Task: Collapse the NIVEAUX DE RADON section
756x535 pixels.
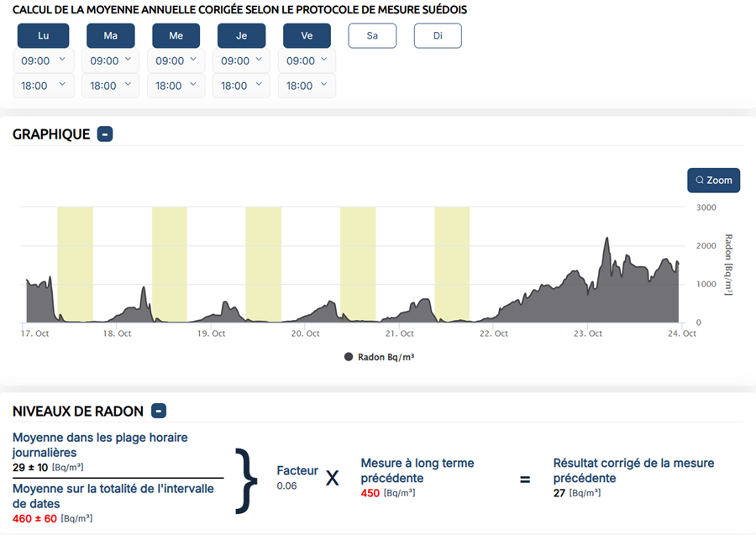Action: coord(159,411)
